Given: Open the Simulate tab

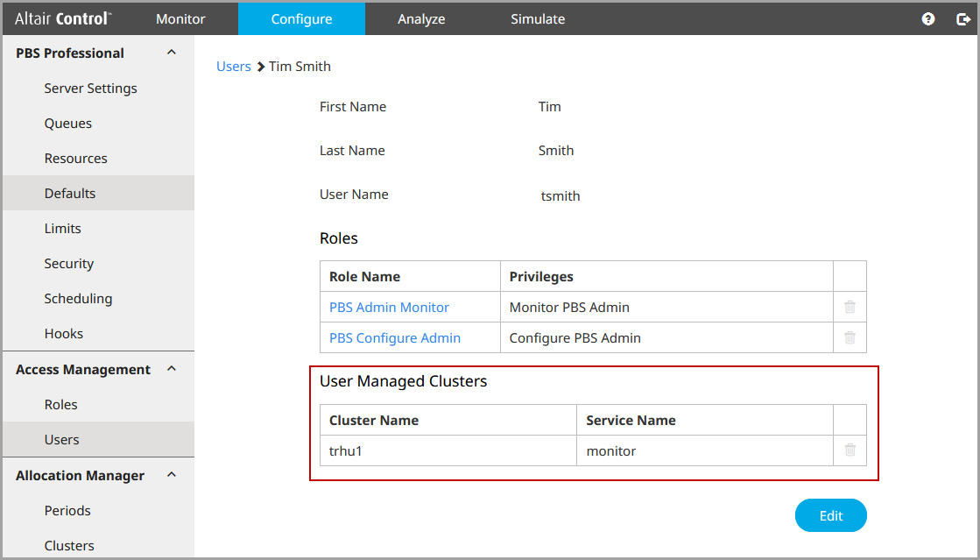Looking at the screenshot, I should (x=538, y=18).
